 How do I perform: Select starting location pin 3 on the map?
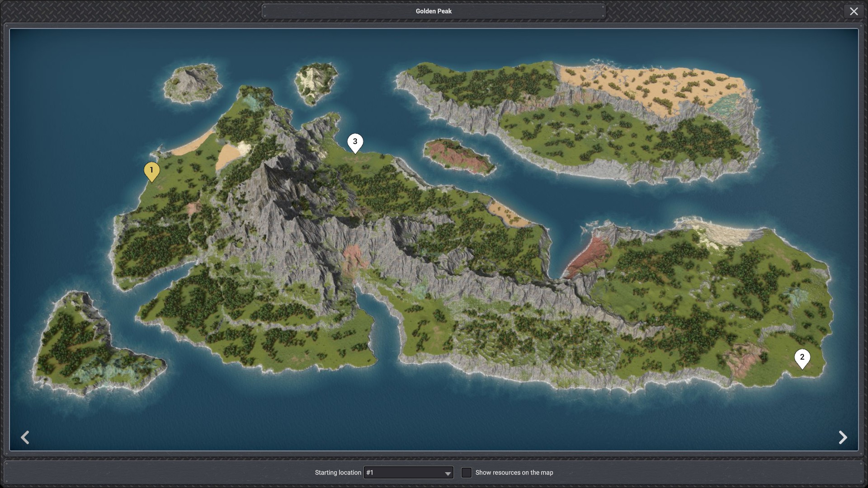pos(355,143)
